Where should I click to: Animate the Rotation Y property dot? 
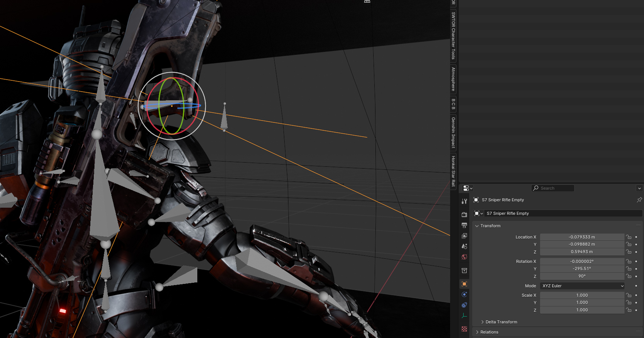coord(636,268)
